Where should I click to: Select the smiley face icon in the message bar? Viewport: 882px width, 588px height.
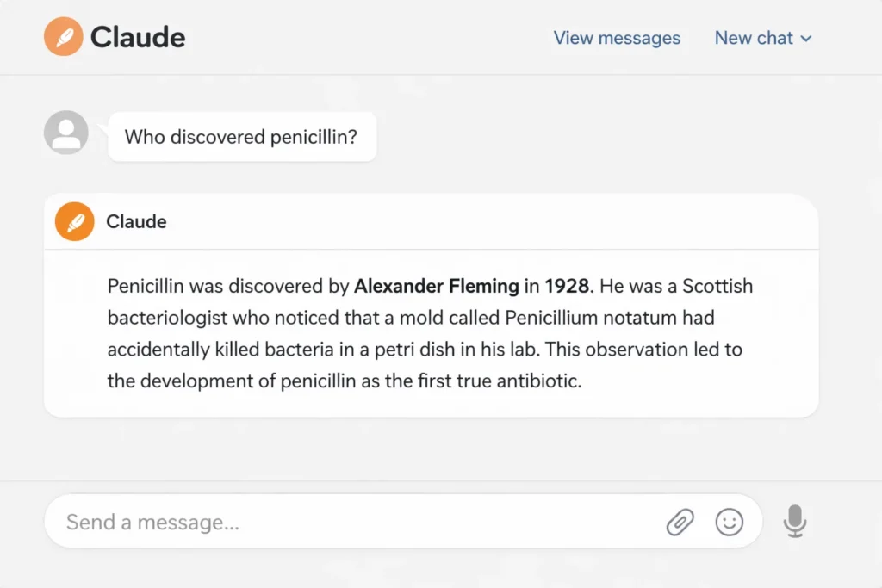(x=730, y=522)
